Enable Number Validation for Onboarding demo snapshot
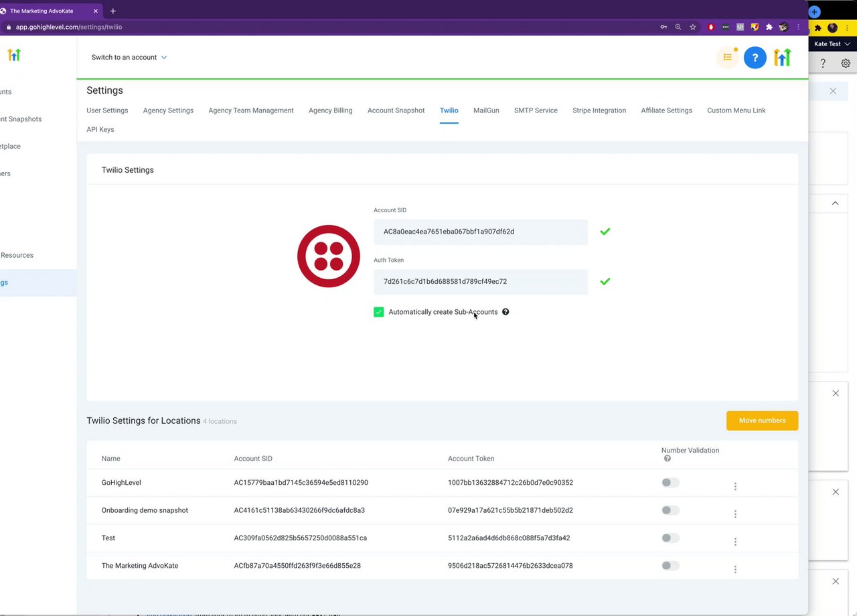The height and width of the screenshot is (616, 857). coord(670,510)
